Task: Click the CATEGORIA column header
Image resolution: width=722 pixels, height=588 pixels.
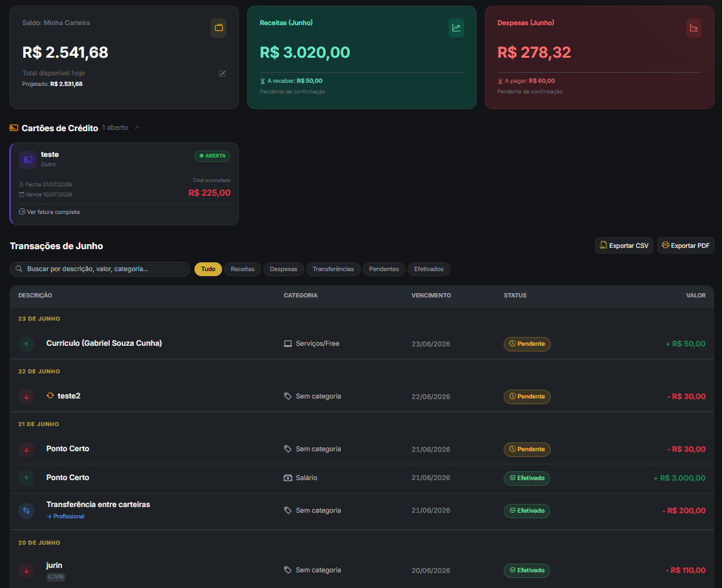Action: pyautogui.click(x=300, y=296)
